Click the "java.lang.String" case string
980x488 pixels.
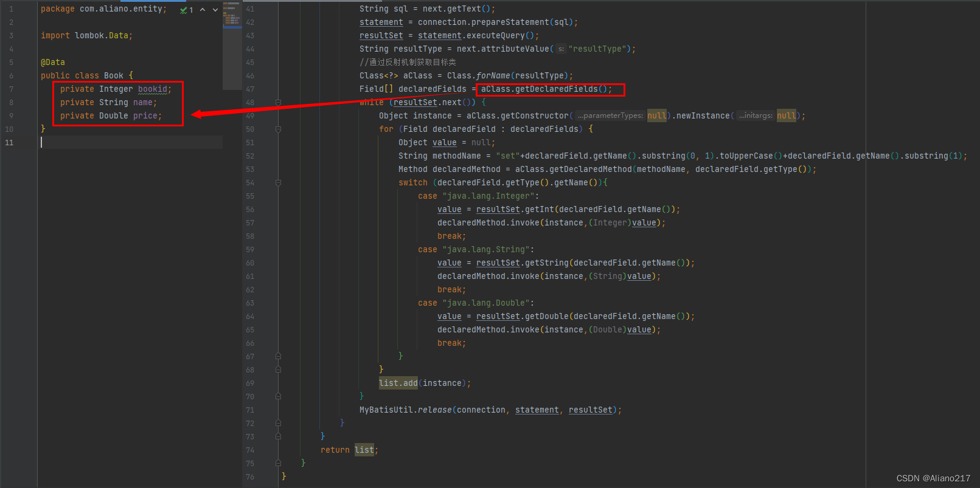click(486, 249)
